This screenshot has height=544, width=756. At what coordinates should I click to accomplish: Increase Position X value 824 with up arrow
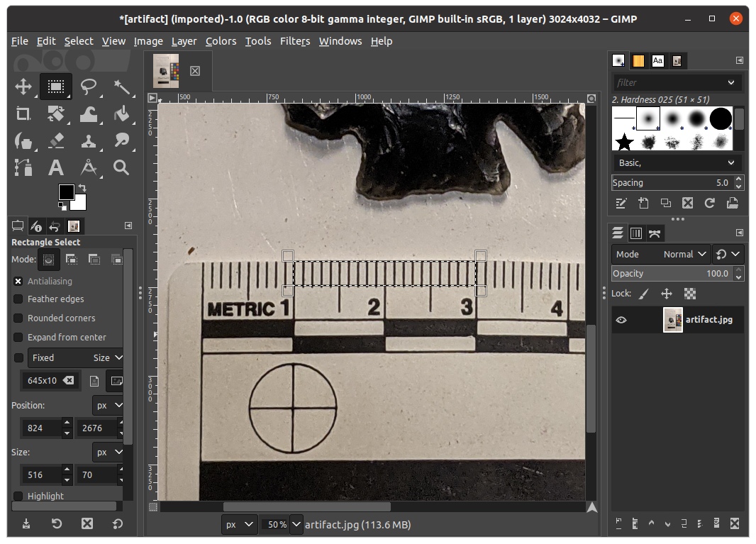click(67, 423)
